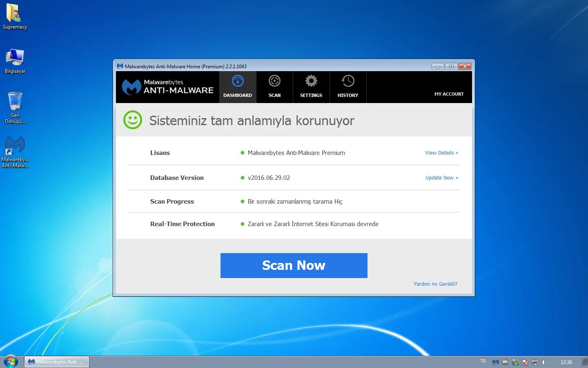The height and width of the screenshot is (368, 588).
Task: Click the 12:36 system clock
Action: (566, 362)
